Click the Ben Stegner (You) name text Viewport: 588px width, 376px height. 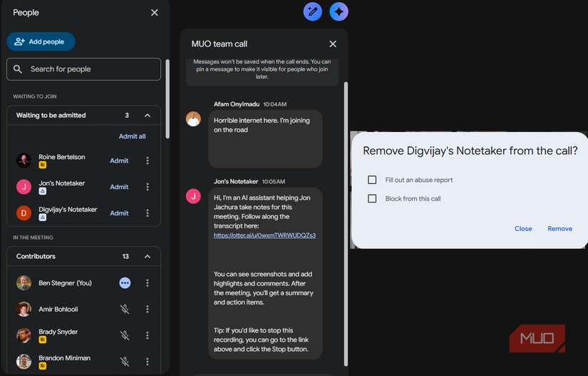pyautogui.click(x=66, y=283)
